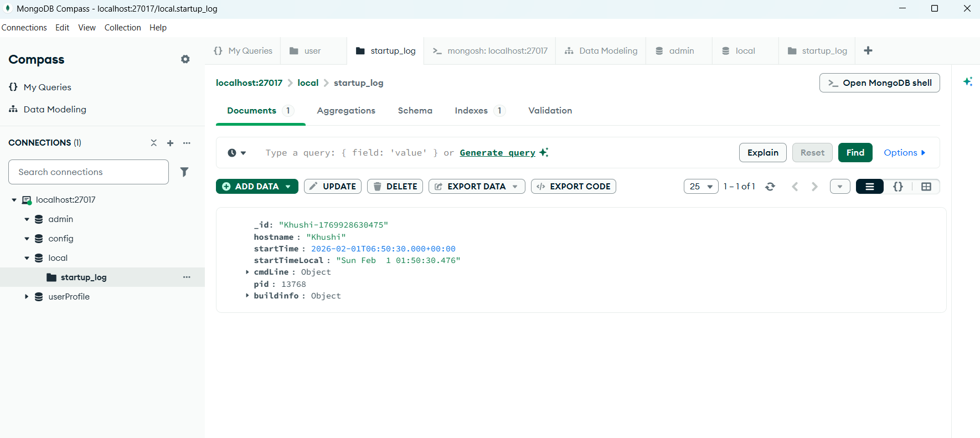Open View menu
Image resolution: width=980 pixels, height=438 pixels.
tap(87, 28)
